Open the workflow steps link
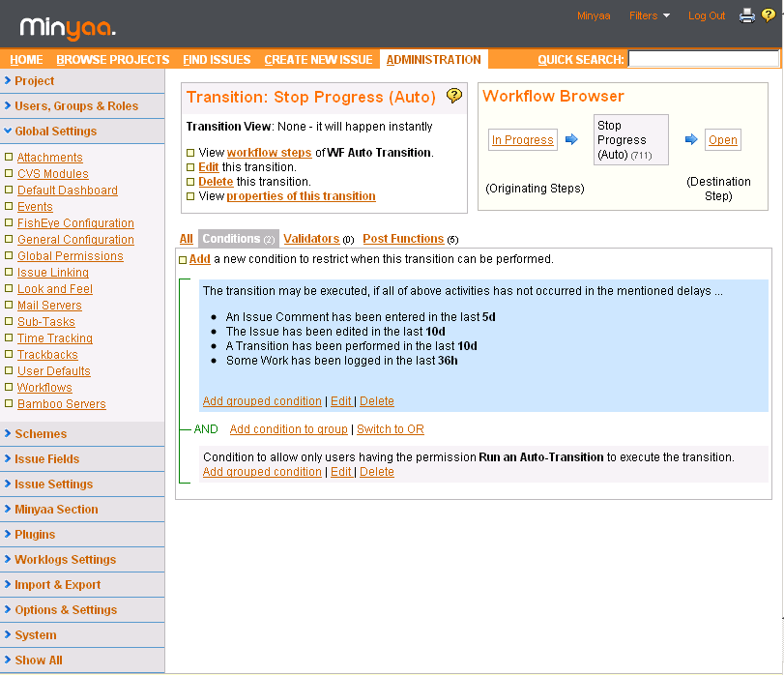784x675 pixels. point(269,153)
